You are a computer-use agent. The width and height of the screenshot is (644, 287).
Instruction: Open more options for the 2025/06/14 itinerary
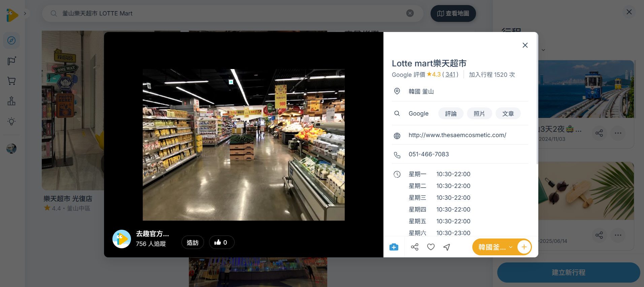tap(618, 235)
